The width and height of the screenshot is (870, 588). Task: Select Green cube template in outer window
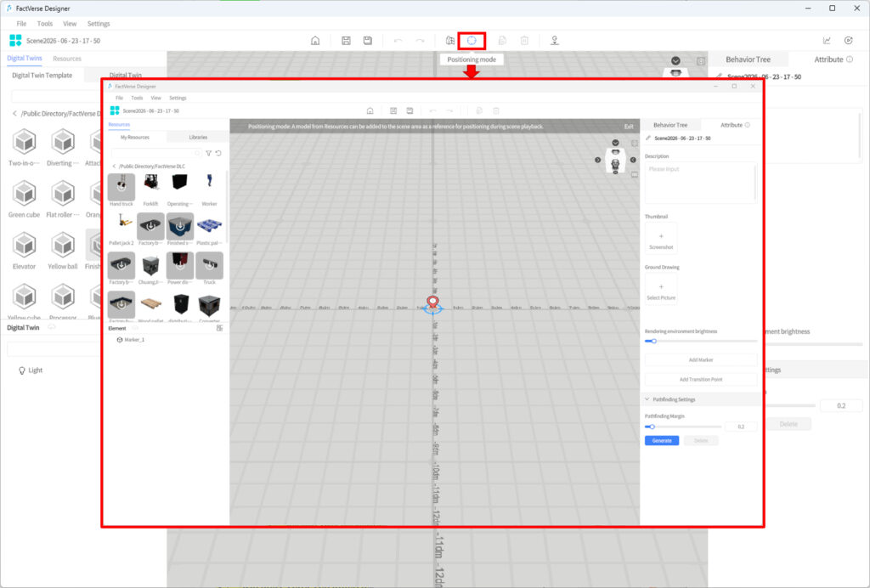coord(25,194)
